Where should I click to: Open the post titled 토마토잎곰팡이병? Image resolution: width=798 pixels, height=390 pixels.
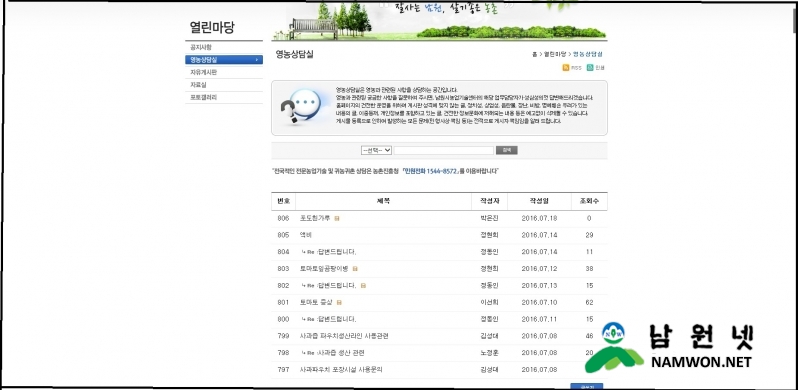324,268
